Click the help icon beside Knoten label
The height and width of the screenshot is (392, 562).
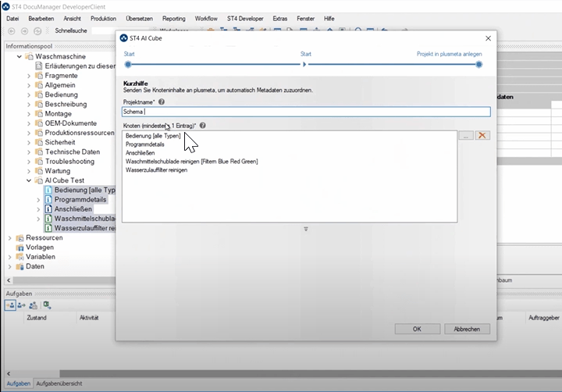pyautogui.click(x=202, y=126)
